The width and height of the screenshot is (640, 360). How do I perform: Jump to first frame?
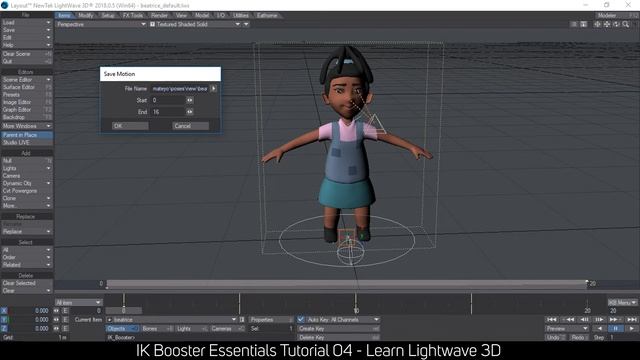[551, 320]
